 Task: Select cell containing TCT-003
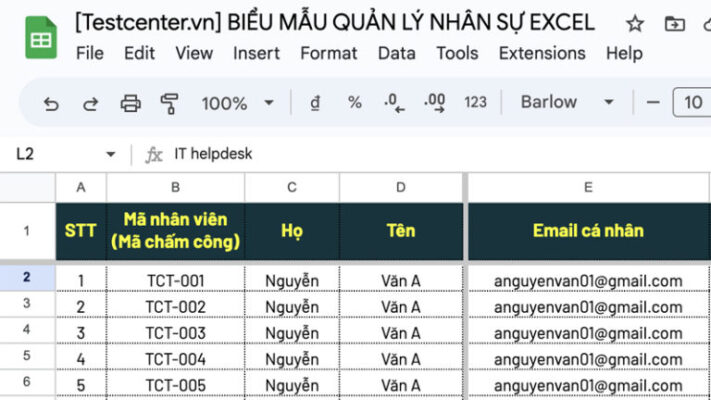point(175,333)
